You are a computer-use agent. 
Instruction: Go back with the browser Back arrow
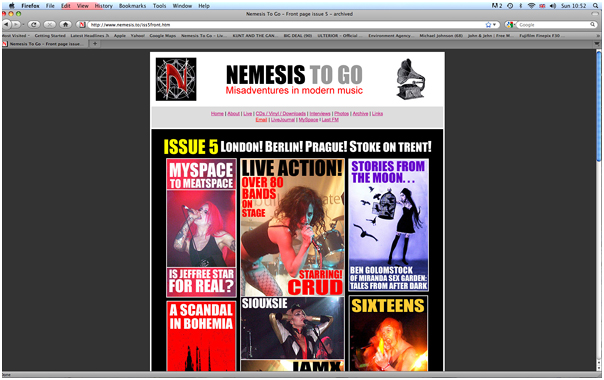coord(7,24)
